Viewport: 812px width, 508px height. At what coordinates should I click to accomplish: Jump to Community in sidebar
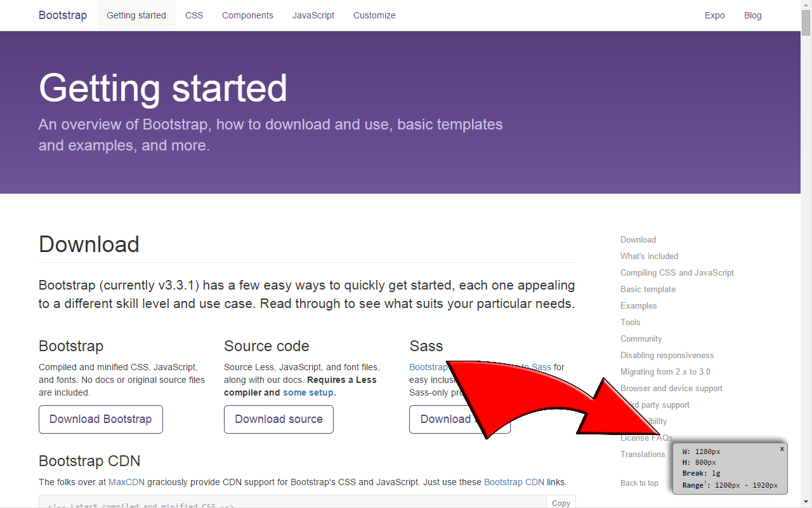coord(641,338)
